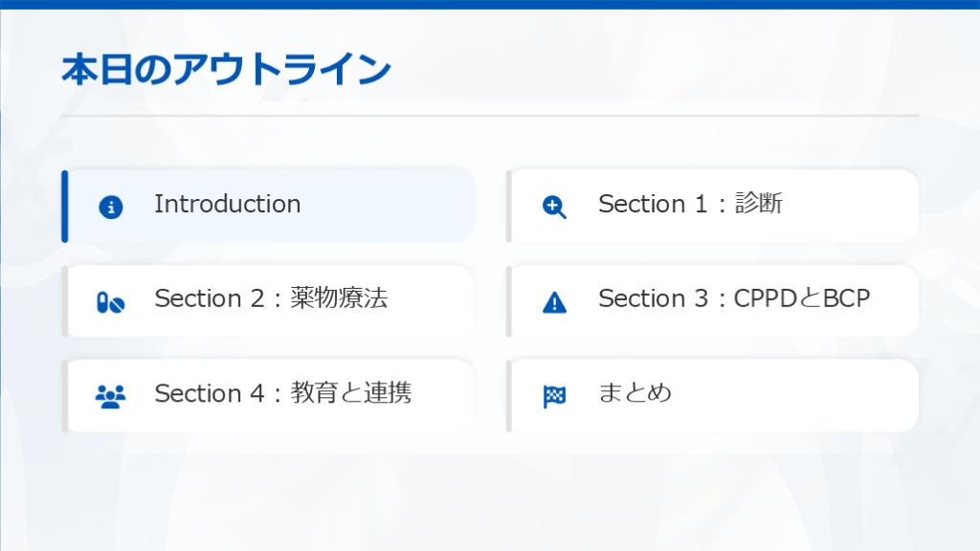Click the checkered flag icon beside まとめ
Image resolution: width=980 pixels, height=551 pixels.
(554, 396)
